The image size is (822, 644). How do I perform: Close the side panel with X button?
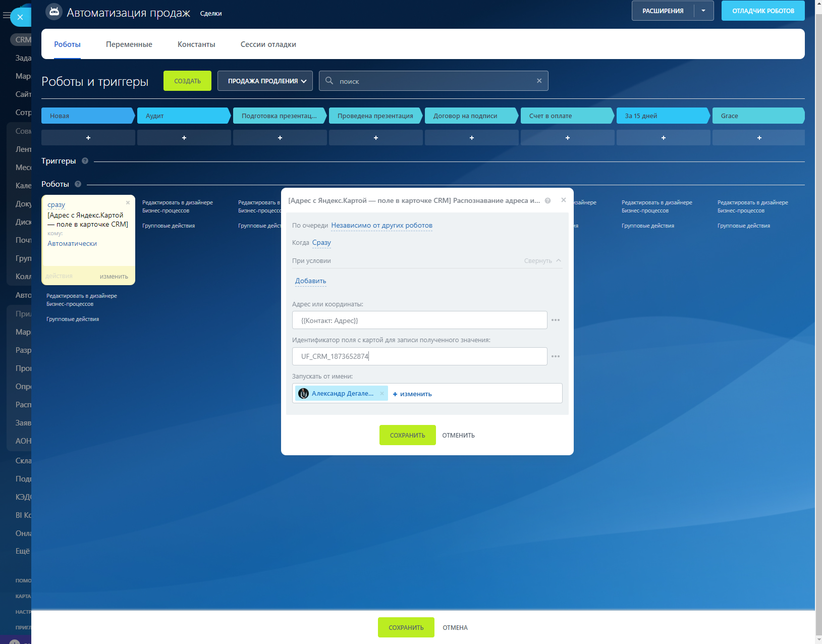tap(20, 17)
